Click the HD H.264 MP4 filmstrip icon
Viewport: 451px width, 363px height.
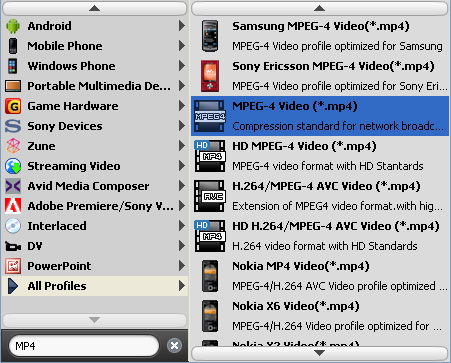click(x=210, y=236)
